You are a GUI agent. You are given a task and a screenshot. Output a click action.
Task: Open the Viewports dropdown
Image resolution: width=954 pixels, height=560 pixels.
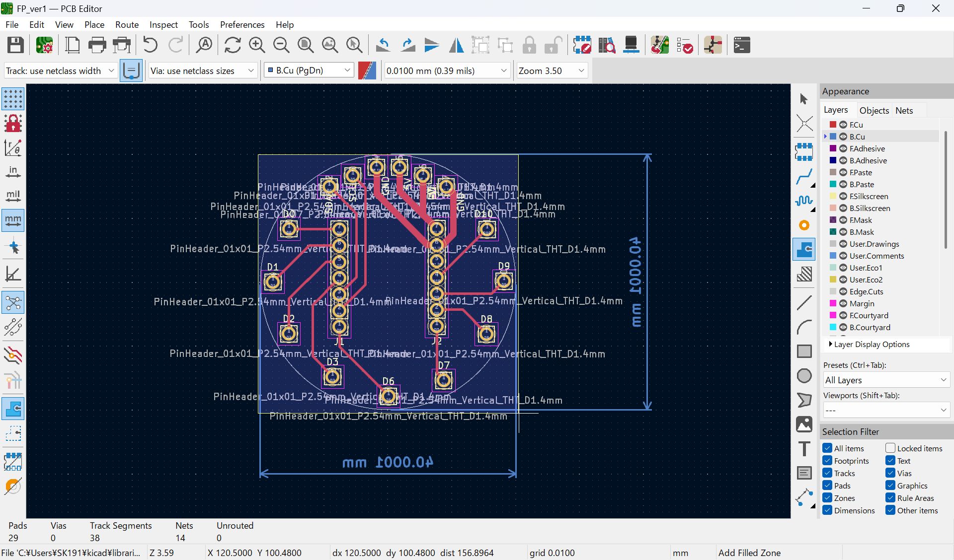[886, 410]
